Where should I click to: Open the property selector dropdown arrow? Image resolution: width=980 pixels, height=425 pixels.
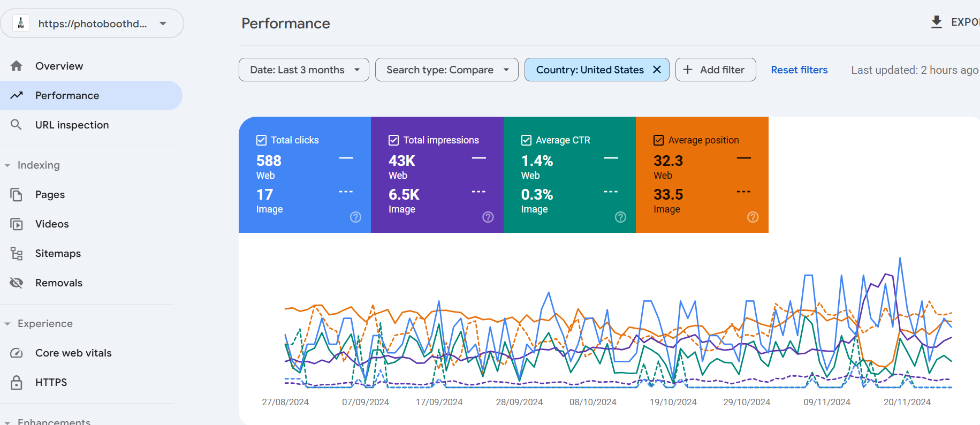click(x=163, y=24)
